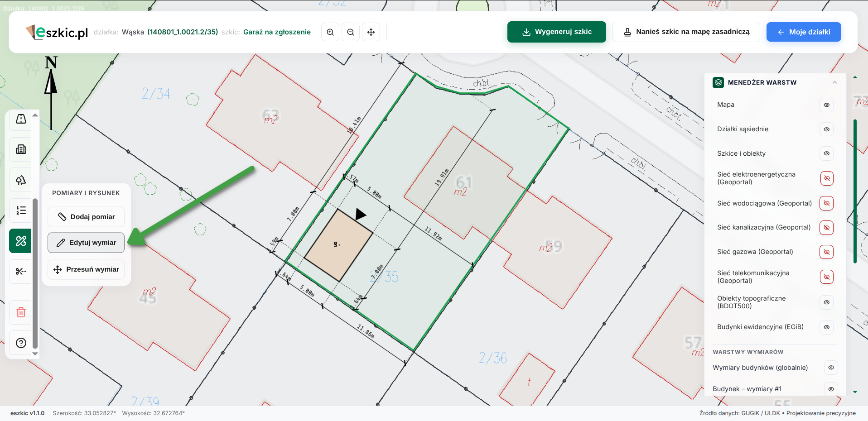Click the green layer manager scrollbar
This screenshot has height=421, width=868.
(855, 191)
